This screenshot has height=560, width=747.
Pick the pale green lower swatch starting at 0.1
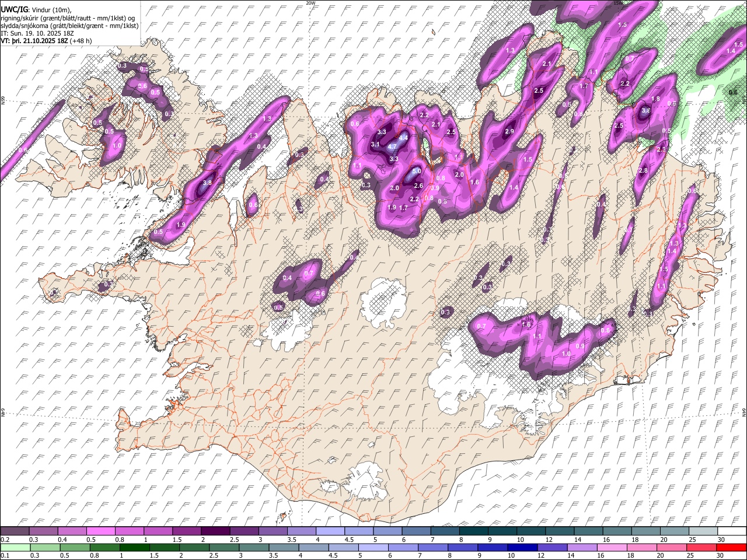(x=15, y=547)
